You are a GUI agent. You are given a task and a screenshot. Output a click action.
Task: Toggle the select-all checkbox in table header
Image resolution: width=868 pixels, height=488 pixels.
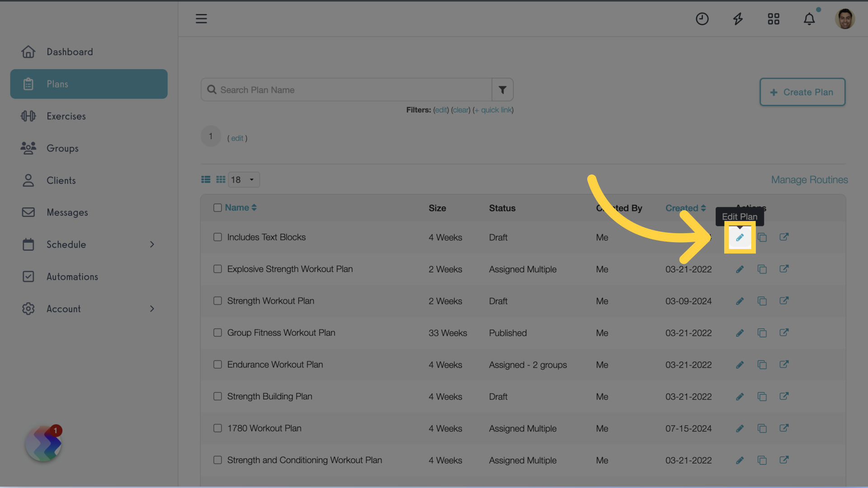point(217,207)
